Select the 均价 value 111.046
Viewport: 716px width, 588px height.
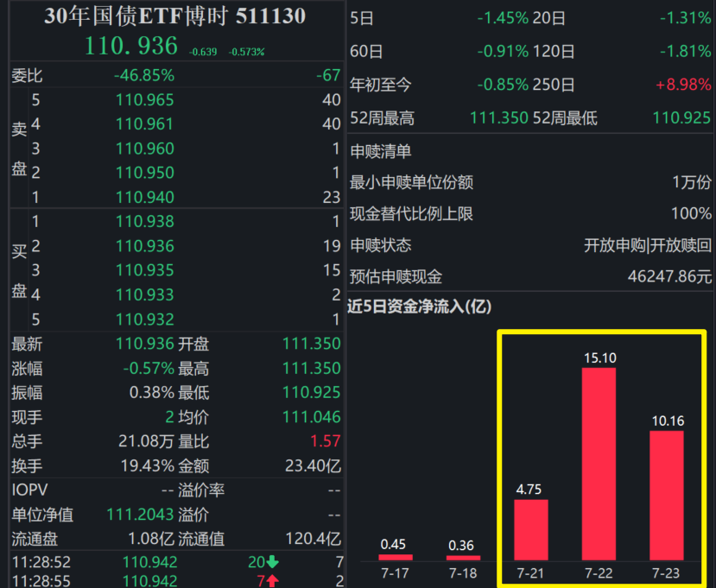[x=312, y=417]
